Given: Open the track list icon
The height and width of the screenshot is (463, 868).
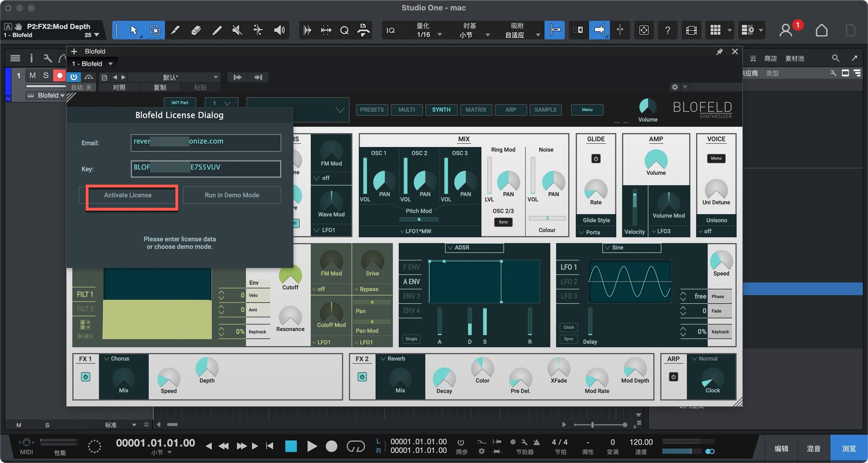Looking at the screenshot, I should pyautogui.click(x=15, y=58).
